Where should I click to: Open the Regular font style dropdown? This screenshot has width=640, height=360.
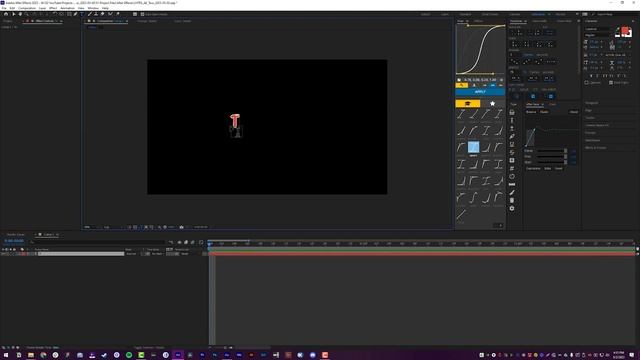pos(598,35)
